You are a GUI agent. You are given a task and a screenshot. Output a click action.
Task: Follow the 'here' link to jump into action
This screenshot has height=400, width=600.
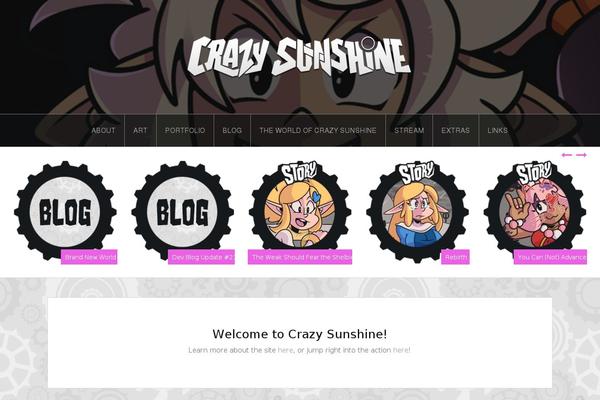click(x=401, y=350)
